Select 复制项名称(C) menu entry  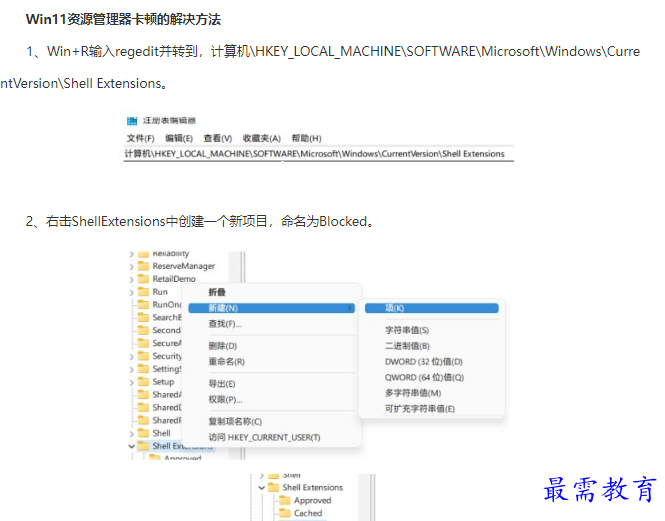[x=235, y=421]
